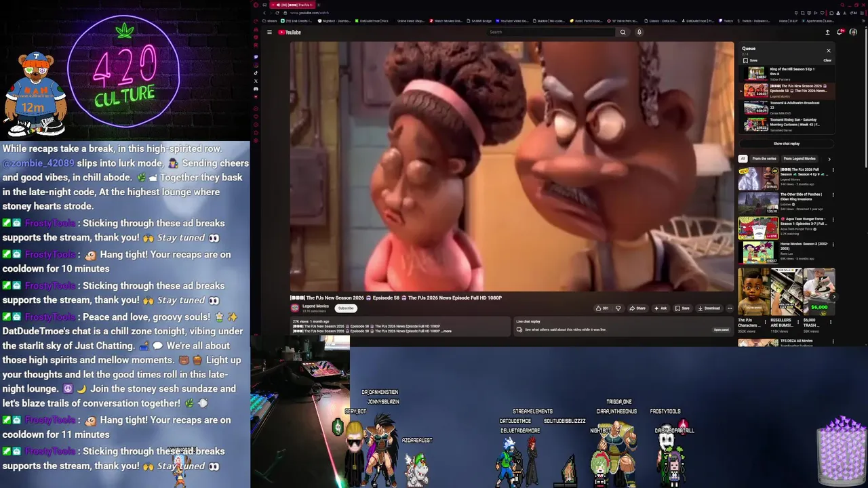The height and width of the screenshot is (488, 868).
Task: Open YouTube notifications bell
Action: (x=841, y=32)
